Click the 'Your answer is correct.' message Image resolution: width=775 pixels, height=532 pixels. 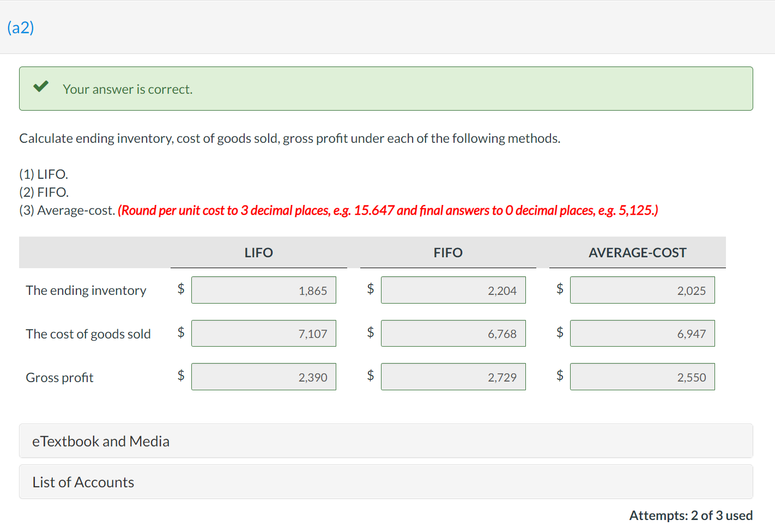pos(128,89)
